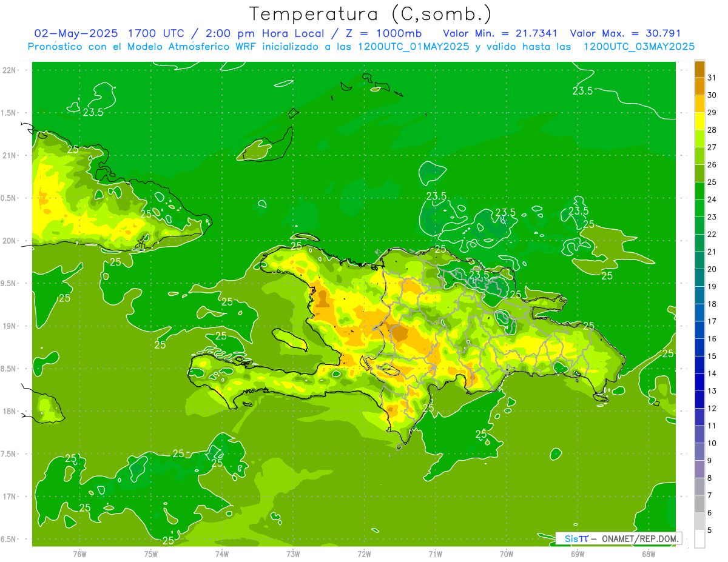Click the '1200UTC_01MAY2025' initialization text
This screenshot has width=728, height=562.
[x=413, y=47]
